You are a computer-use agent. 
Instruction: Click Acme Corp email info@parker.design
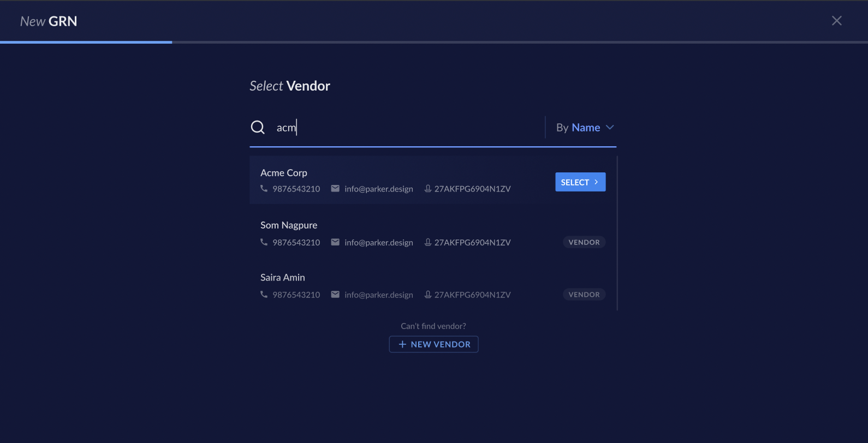coord(379,189)
